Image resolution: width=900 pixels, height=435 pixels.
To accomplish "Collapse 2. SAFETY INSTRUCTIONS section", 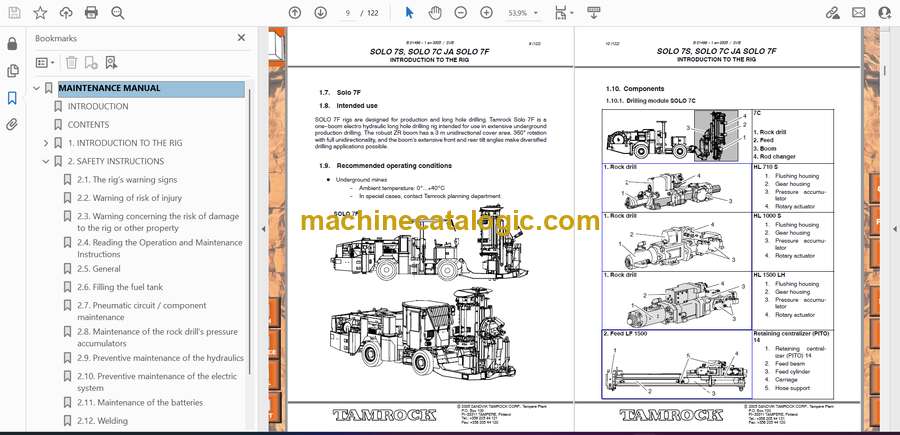I will tap(46, 161).
